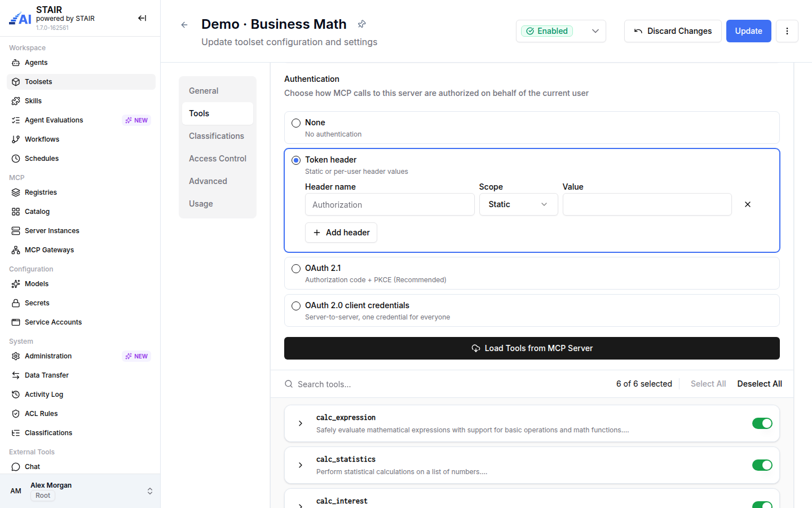
Task: Go to Agent Evaluations
Action: pyautogui.click(x=81, y=120)
